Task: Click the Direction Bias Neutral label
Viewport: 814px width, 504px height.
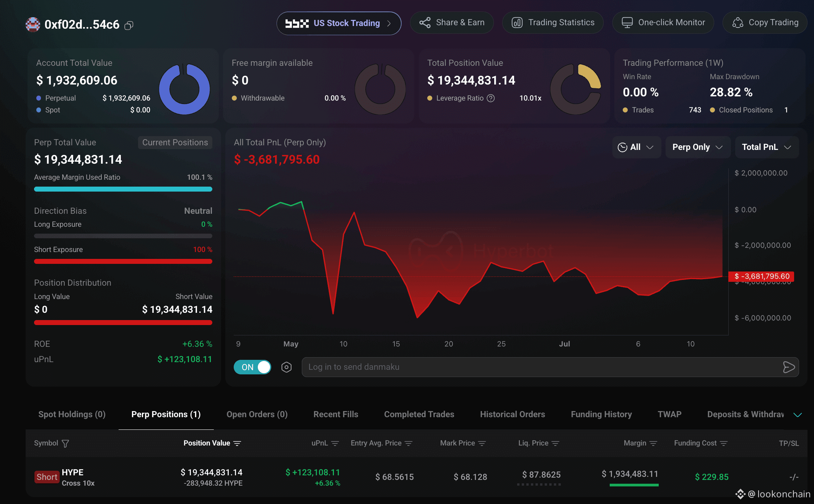Action: (x=198, y=211)
